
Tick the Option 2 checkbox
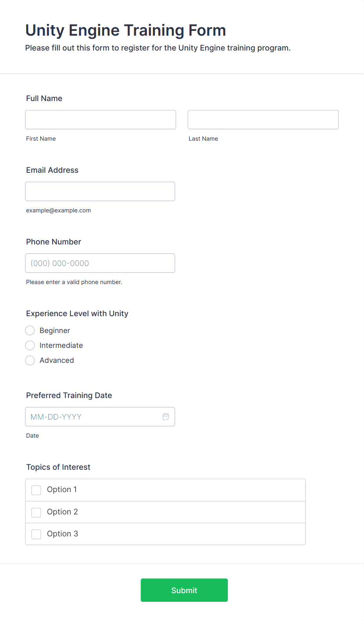[36, 512]
